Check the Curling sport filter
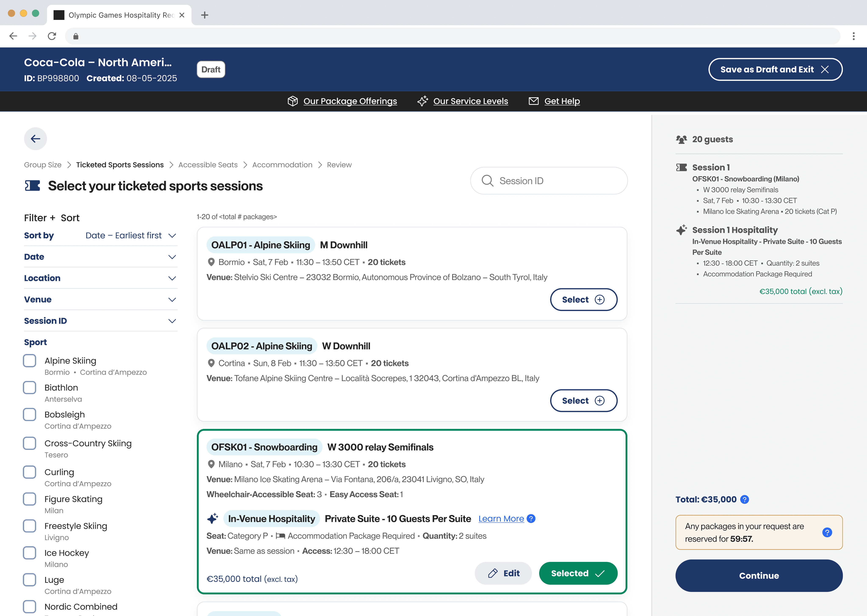Screen dimensions: 867x616 pyautogui.click(x=29, y=472)
